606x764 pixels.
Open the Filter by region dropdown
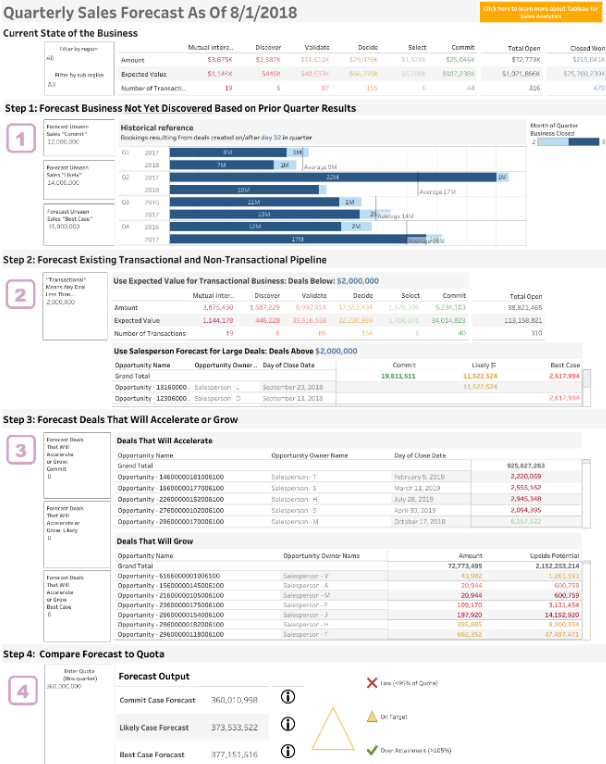[78, 58]
